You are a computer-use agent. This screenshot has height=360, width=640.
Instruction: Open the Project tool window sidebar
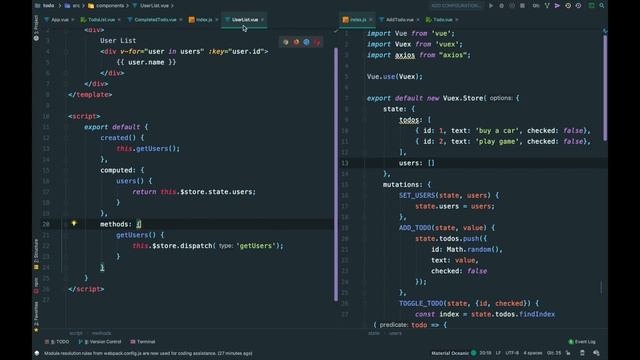point(36,28)
